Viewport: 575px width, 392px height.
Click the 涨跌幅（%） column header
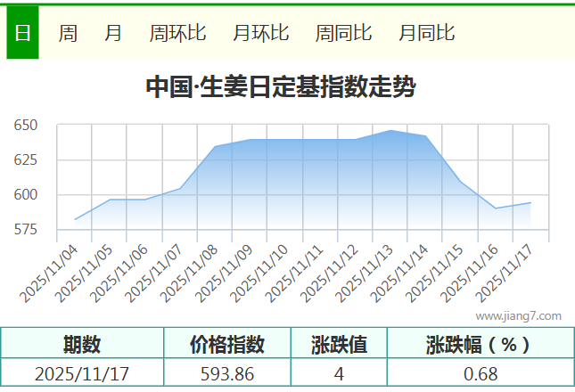[480, 344]
